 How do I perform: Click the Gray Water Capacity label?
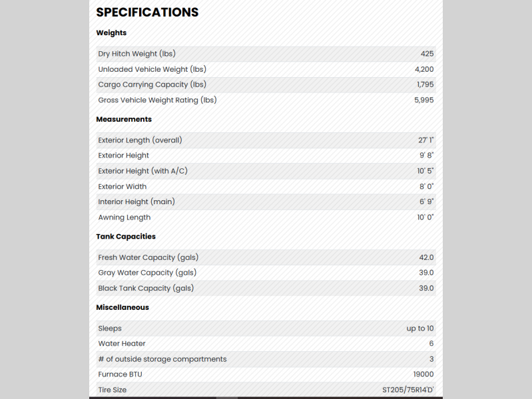pos(147,273)
